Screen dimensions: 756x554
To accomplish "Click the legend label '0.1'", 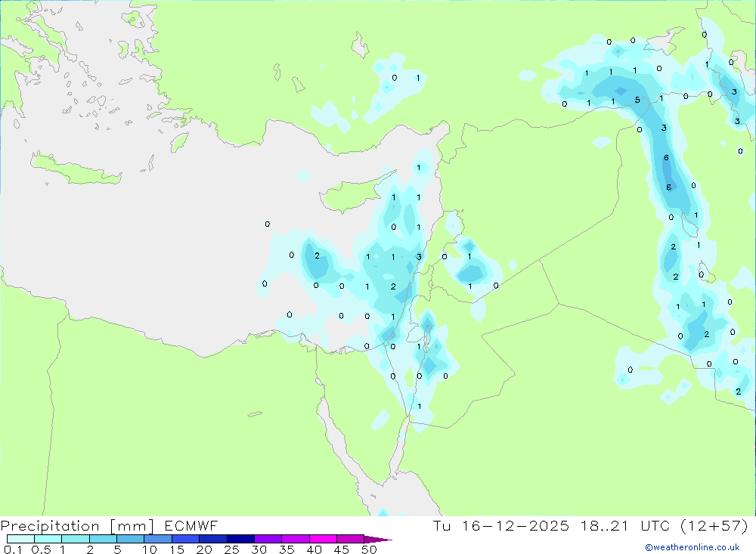I will (13, 549).
